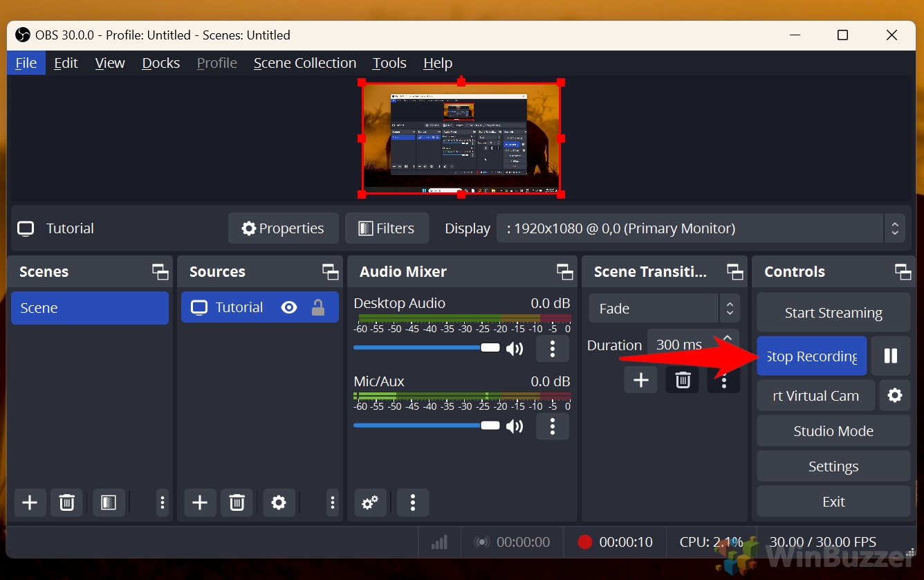Remove transition with trash icon
Image resolution: width=924 pixels, height=580 pixels.
click(683, 379)
